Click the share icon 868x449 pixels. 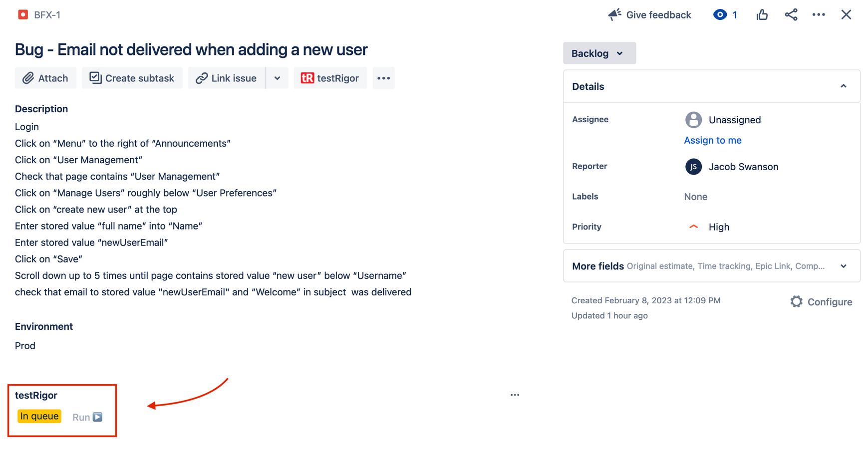(791, 14)
